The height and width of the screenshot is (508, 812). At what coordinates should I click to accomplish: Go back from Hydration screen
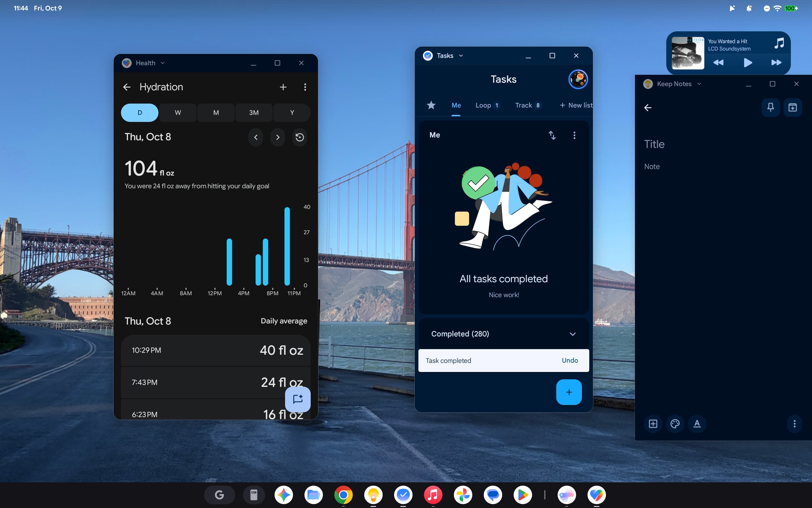click(127, 87)
